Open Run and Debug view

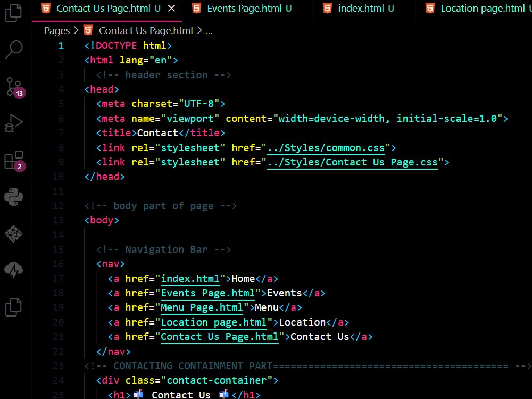(x=14, y=123)
